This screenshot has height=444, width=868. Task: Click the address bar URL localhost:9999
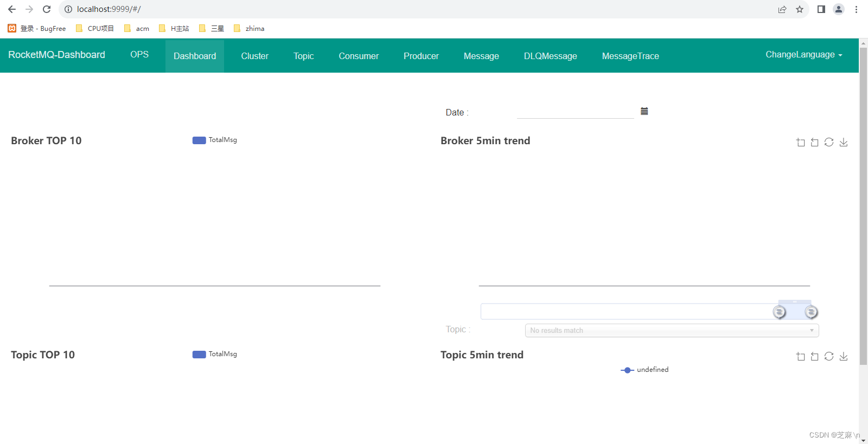pyautogui.click(x=108, y=9)
